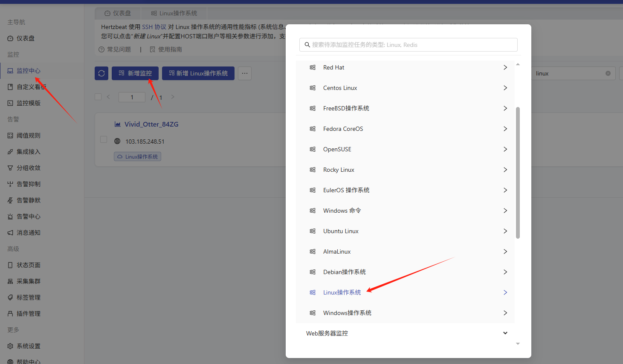
Task: Click the 系统设置 gear icon
Action: 10,346
